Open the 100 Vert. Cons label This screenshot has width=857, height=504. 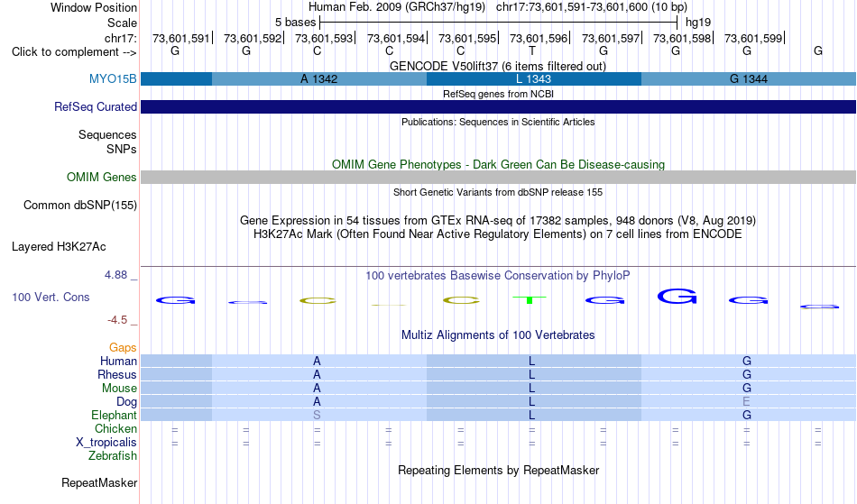point(51,297)
